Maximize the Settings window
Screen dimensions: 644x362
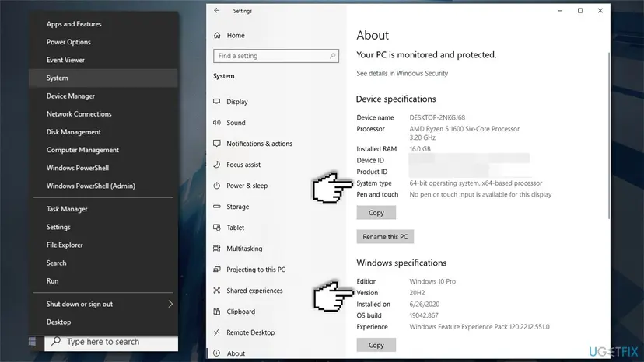580,11
